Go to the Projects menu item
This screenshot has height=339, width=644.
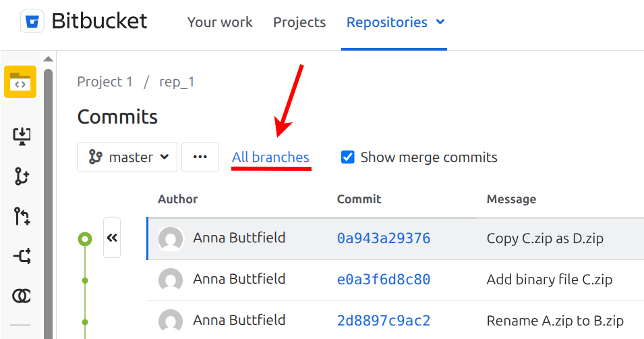point(299,22)
